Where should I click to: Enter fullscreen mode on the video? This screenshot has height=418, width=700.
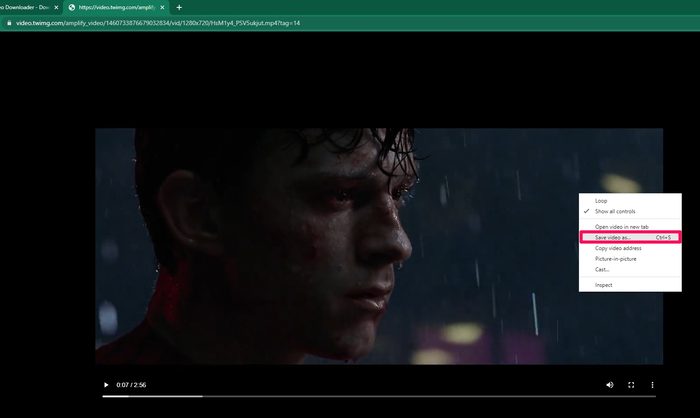click(x=631, y=385)
